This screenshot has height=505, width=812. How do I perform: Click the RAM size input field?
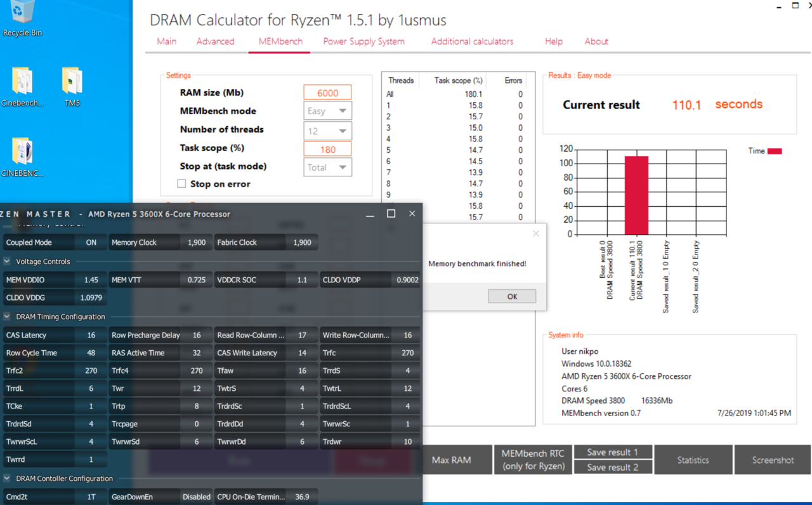327,93
